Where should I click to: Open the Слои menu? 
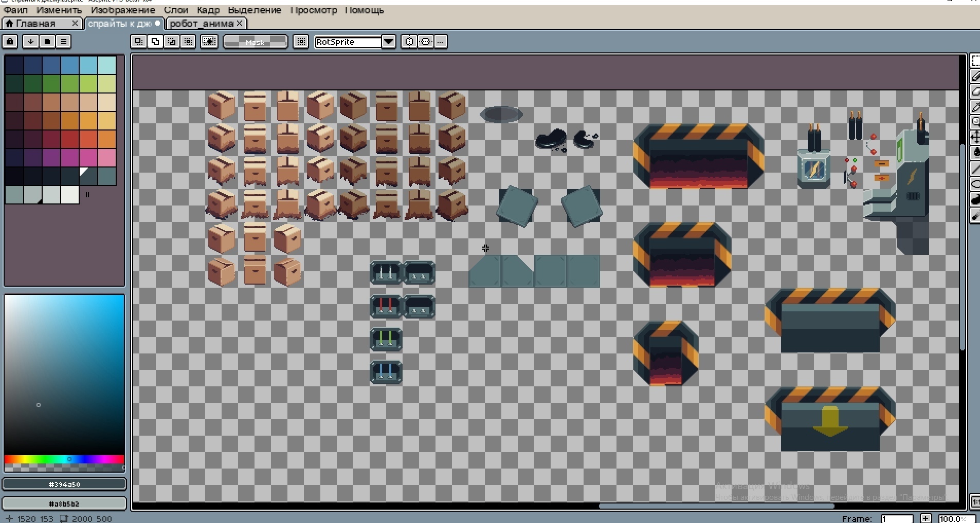coord(176,10)
